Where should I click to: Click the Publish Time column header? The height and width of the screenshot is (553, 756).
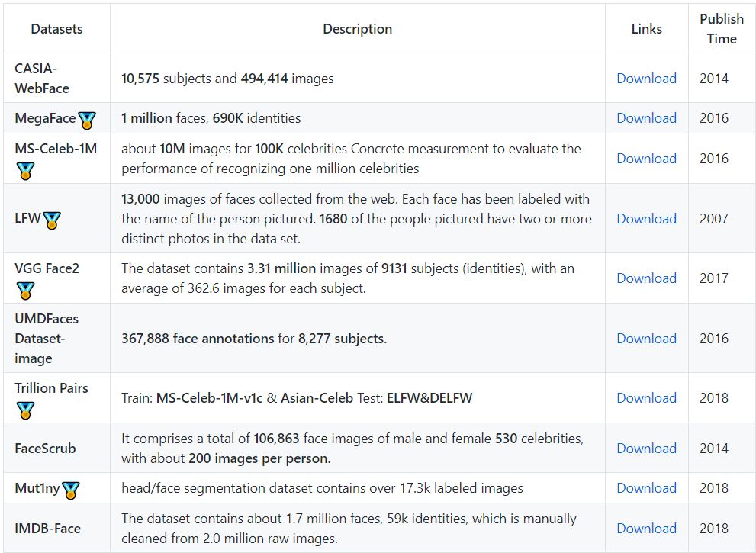tap(722, 28)
